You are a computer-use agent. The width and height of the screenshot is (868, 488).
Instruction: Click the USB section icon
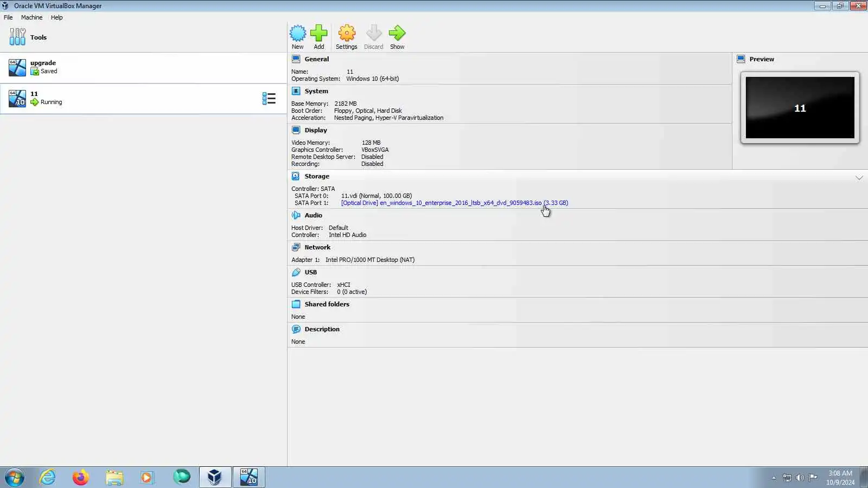coord(296,272)
